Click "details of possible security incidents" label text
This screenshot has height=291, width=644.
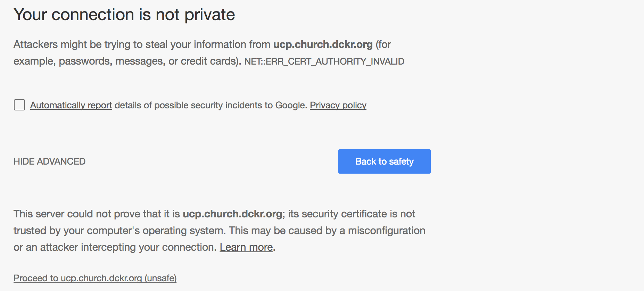[193, 105]
